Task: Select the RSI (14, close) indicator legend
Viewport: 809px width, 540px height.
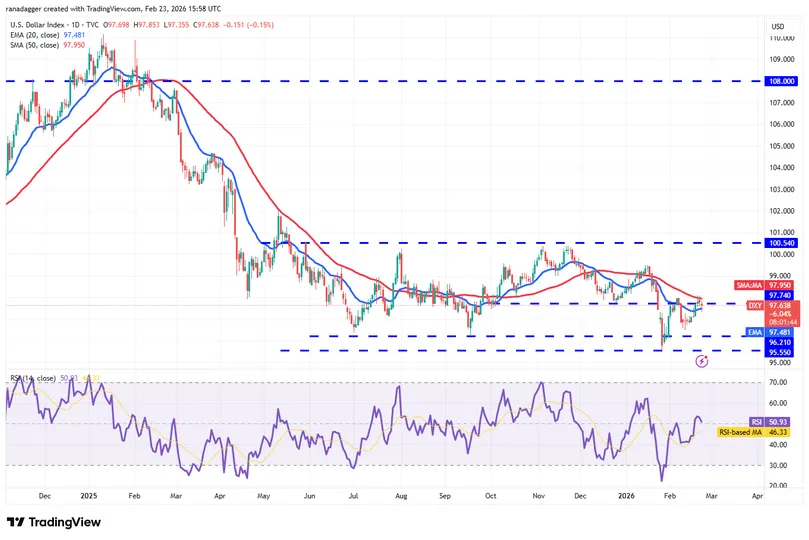Action: tap(55, 378)
